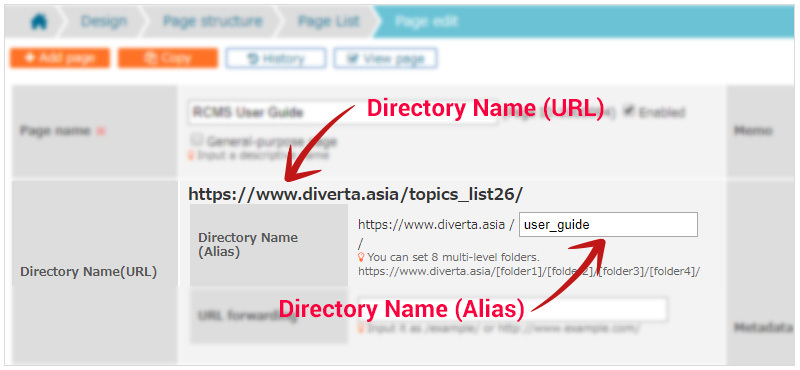The height and width of the screenshot is (370, 800).
Task: Click the Directory Name(URL) row label
Action: 88,272
